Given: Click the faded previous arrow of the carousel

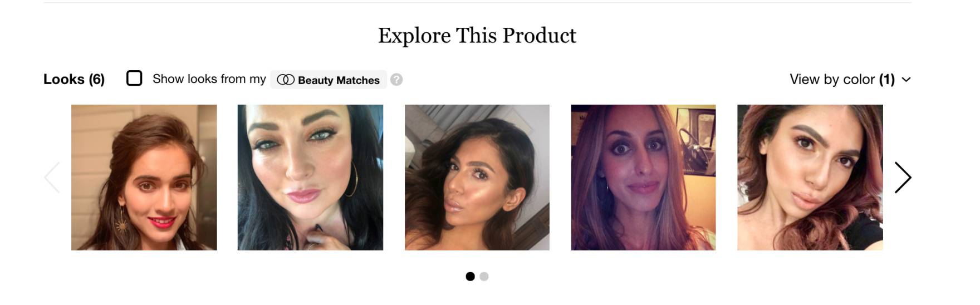Looking at the screenshot, I should [x=52, y=178].
